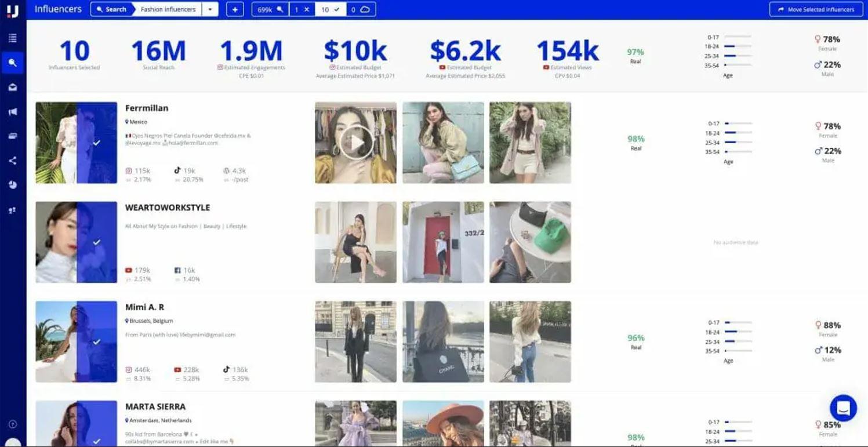The image size is (868, 447).
Task: Click the plus button to add search
Action: click(235, 9)
